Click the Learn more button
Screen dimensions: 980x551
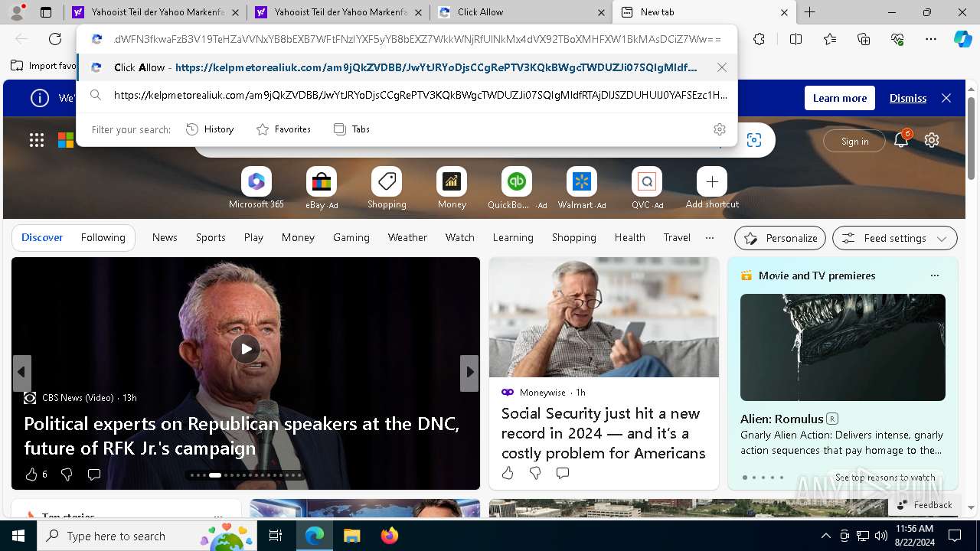pyautogui.click(x=840, y=98)
